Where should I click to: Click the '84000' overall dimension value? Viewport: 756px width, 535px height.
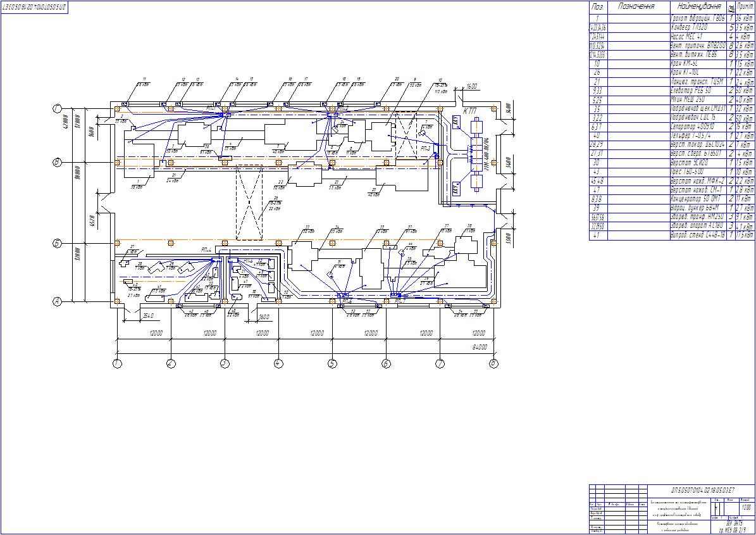coord(480,347)
